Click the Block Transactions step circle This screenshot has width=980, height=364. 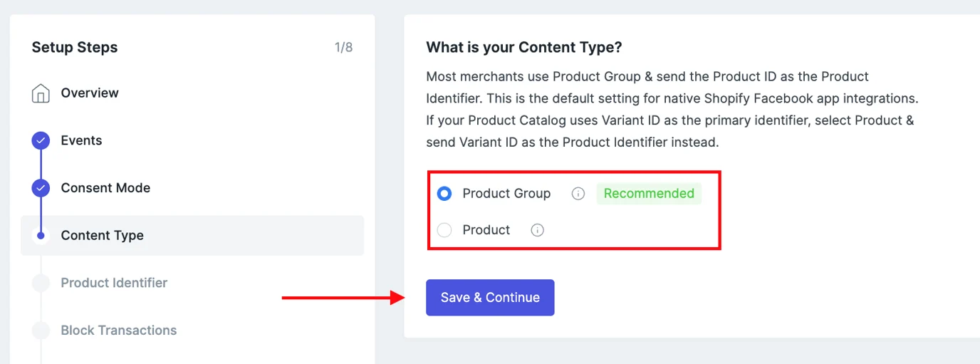click(x=41, y=331)
